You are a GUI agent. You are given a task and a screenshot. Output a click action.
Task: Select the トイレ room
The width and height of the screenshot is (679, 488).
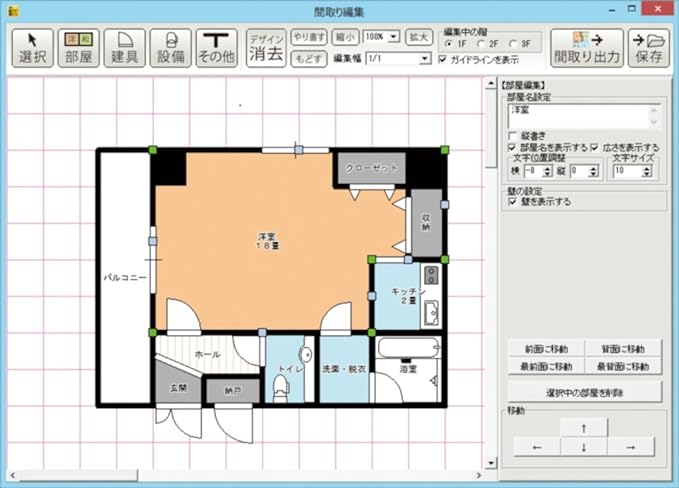(284, 369)
